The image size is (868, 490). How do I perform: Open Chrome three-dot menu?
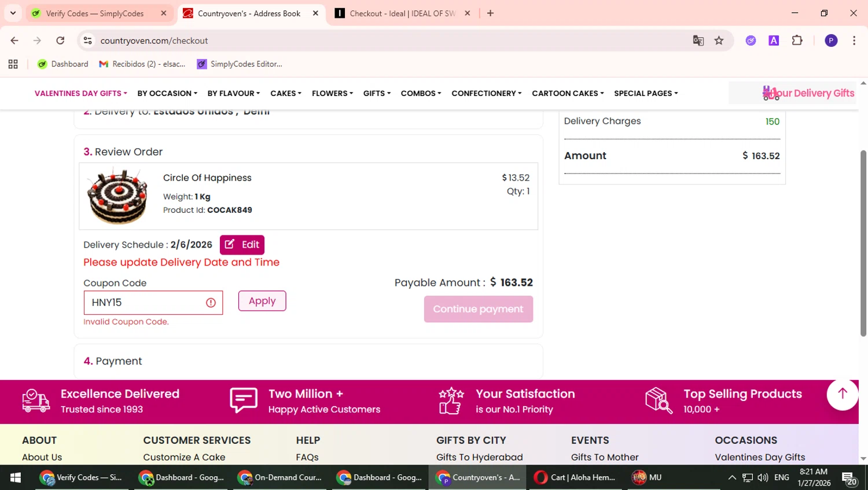click(854, 40)
